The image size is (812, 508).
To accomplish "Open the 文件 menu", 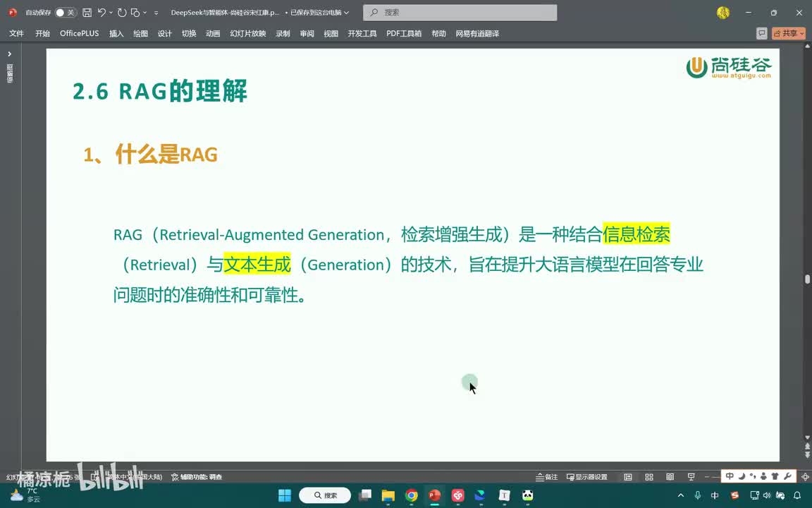I will (x=17, y=33).
